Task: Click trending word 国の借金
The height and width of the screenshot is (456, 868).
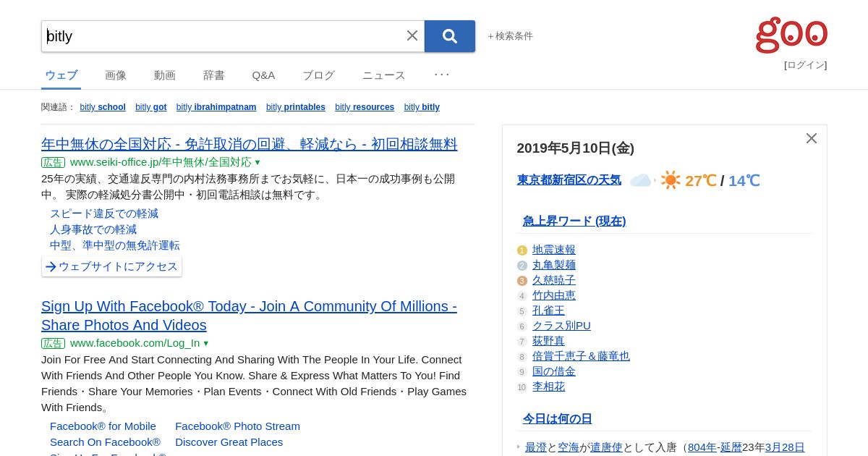Action: [554, 371]
